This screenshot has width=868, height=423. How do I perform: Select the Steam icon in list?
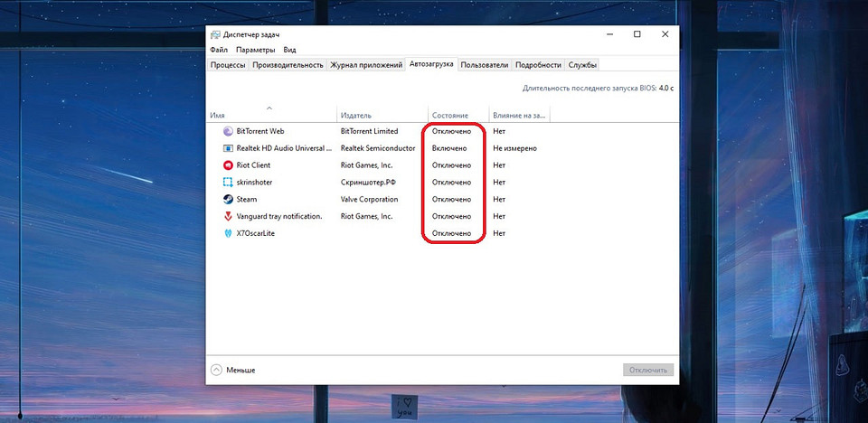click(228, 200)
